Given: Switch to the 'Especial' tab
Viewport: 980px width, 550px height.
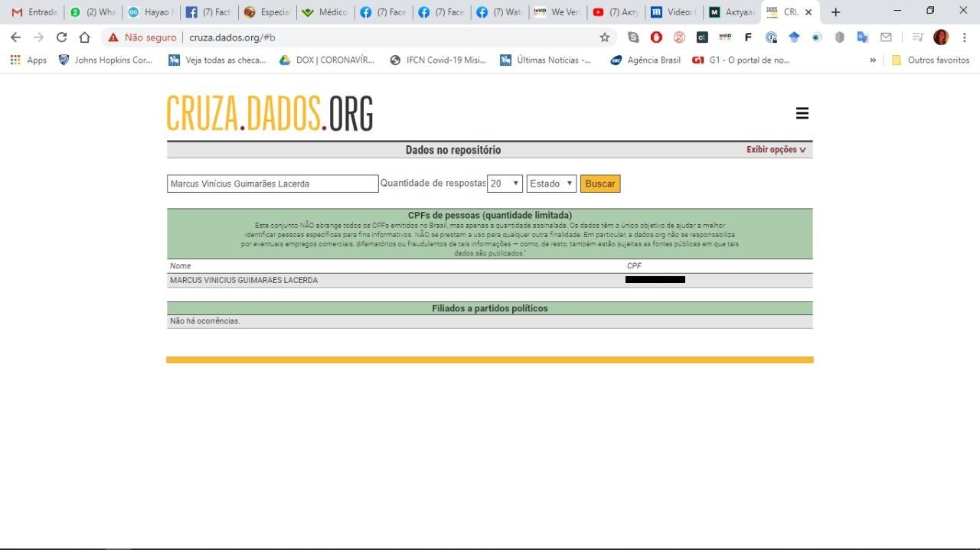Looking at the screenshot, I should 267,12.
